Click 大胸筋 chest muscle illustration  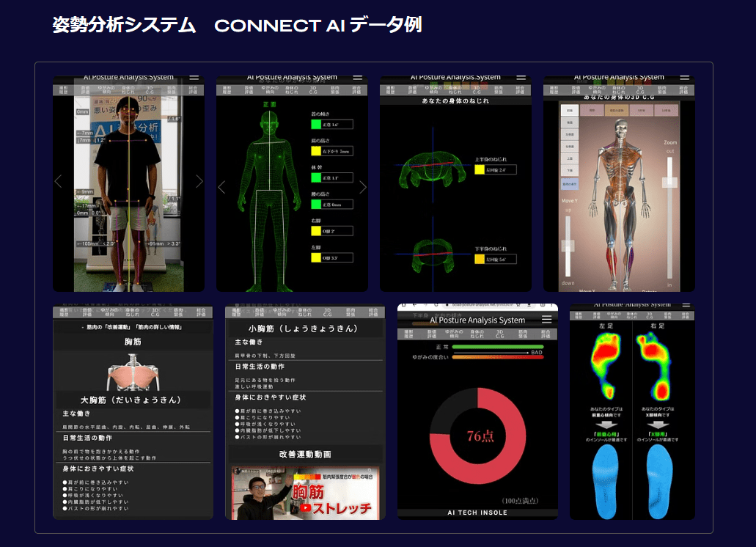click(133, 372)
